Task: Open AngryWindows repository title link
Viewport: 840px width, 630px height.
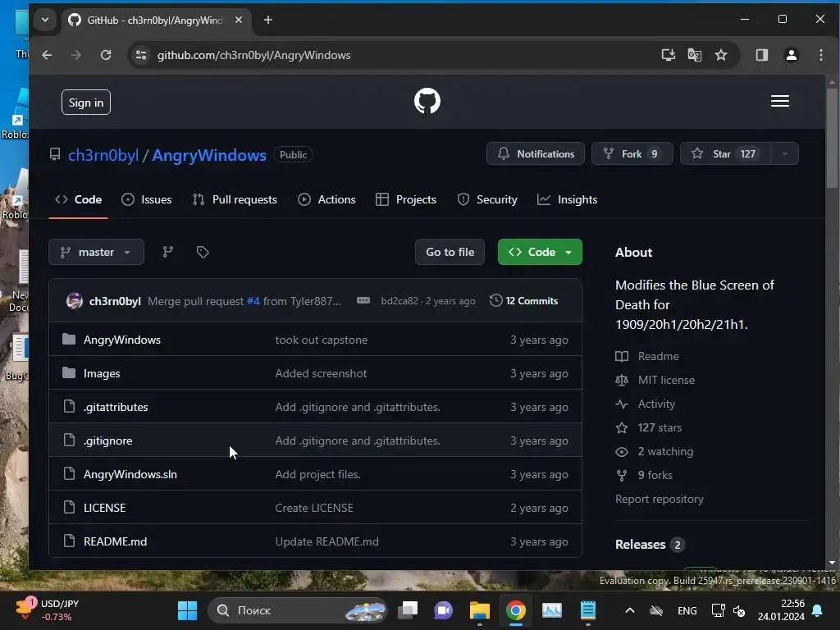Action: coord(209,155)
